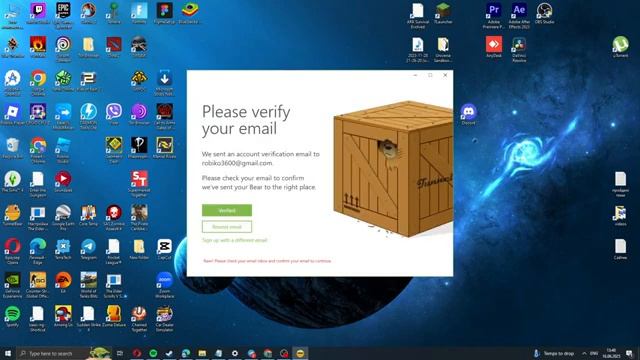Open OBS Studio desktop shortcut
Screen dimensions: 640x360
point(544,13)
